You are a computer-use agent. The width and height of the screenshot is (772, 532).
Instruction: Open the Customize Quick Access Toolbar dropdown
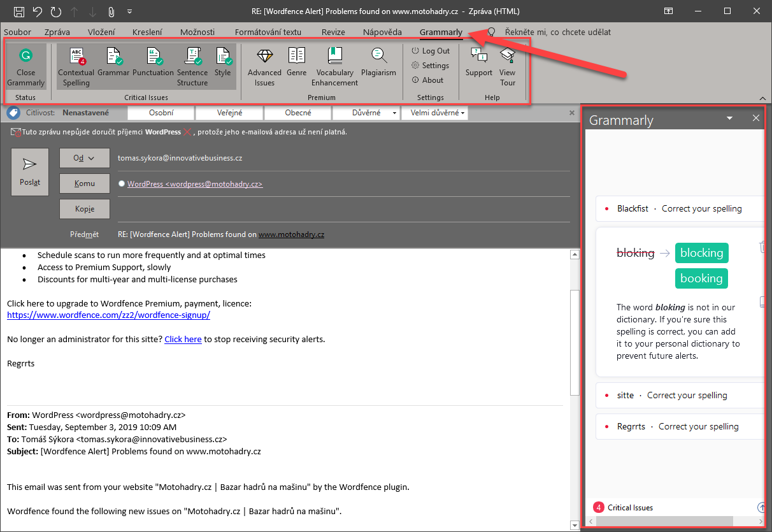(x=130, y=11)
